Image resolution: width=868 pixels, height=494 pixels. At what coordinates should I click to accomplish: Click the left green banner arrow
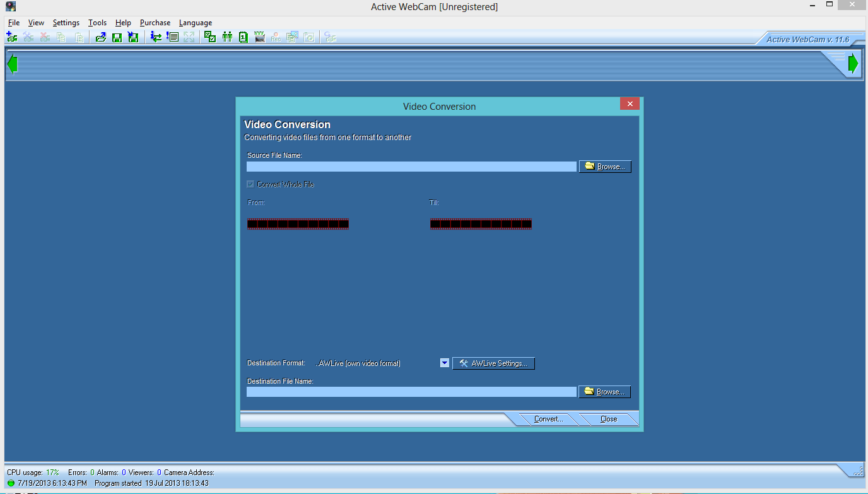(11, 62)
